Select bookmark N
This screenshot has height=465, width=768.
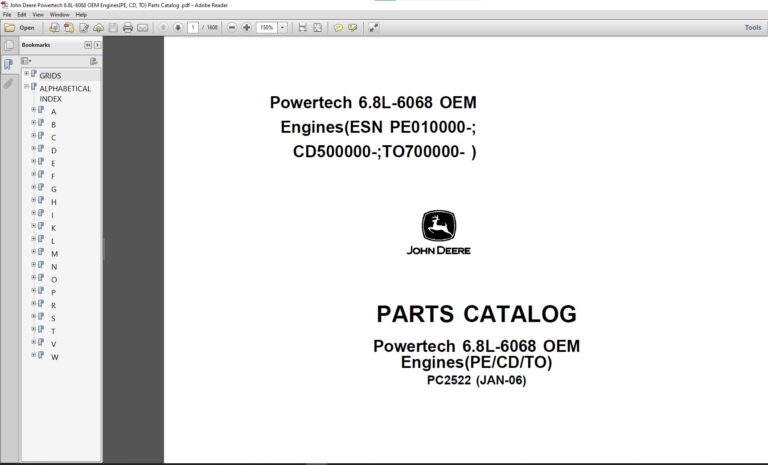(x=54, y=267)
